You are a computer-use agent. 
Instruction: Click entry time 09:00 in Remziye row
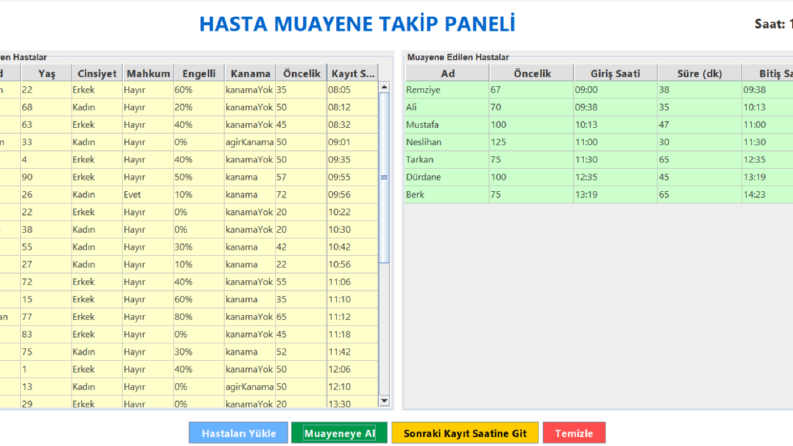click(615, 90)
